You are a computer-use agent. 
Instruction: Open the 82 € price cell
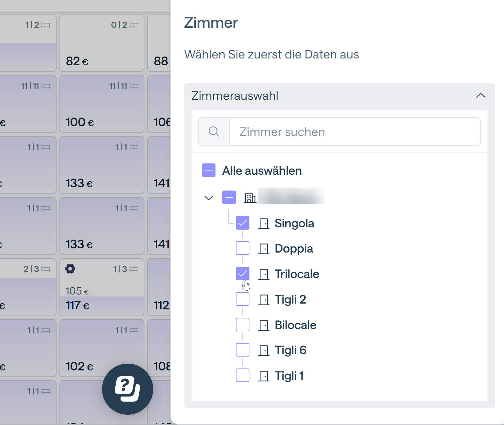(102, 43)
